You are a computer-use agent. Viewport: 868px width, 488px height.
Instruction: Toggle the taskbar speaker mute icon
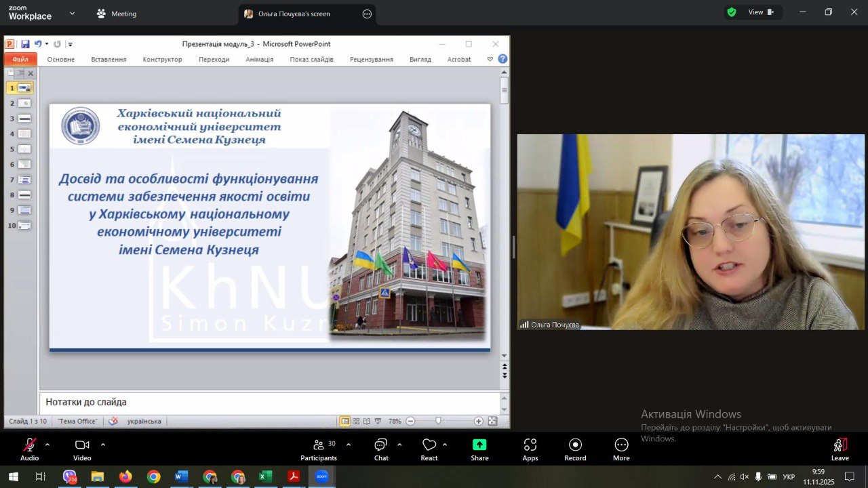[x=745, y=477]
